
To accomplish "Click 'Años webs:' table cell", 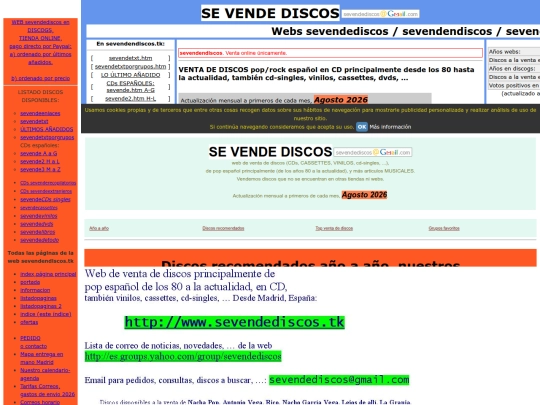I will (x=514, y=52).
